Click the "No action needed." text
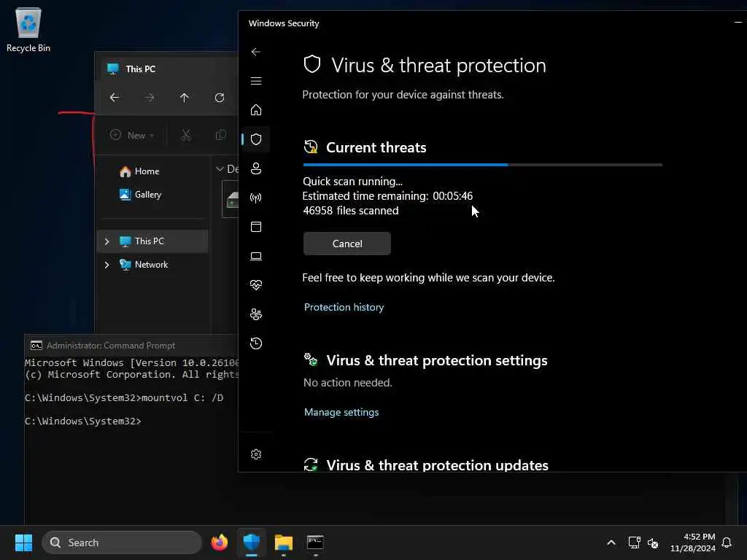 tap(348, 382)
